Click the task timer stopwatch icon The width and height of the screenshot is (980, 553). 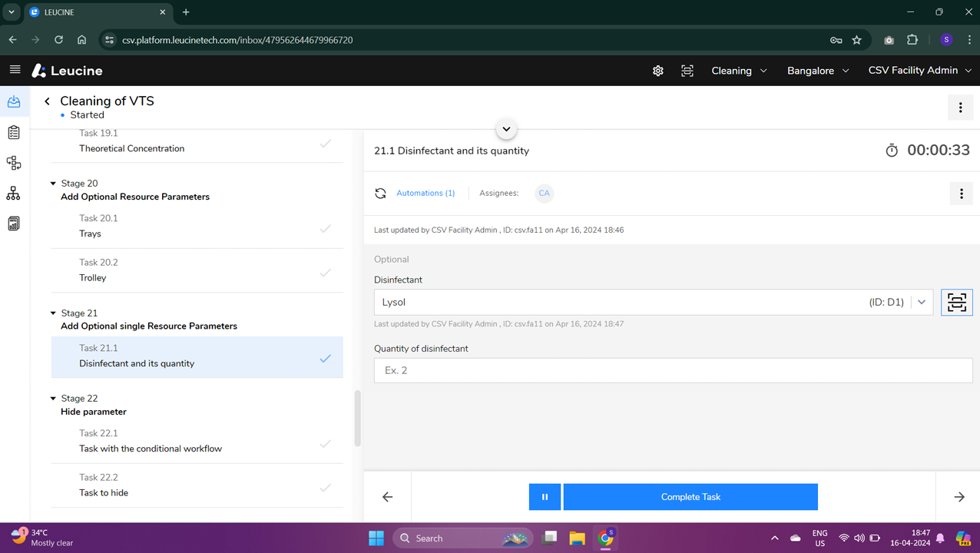(x=892, y=151)
